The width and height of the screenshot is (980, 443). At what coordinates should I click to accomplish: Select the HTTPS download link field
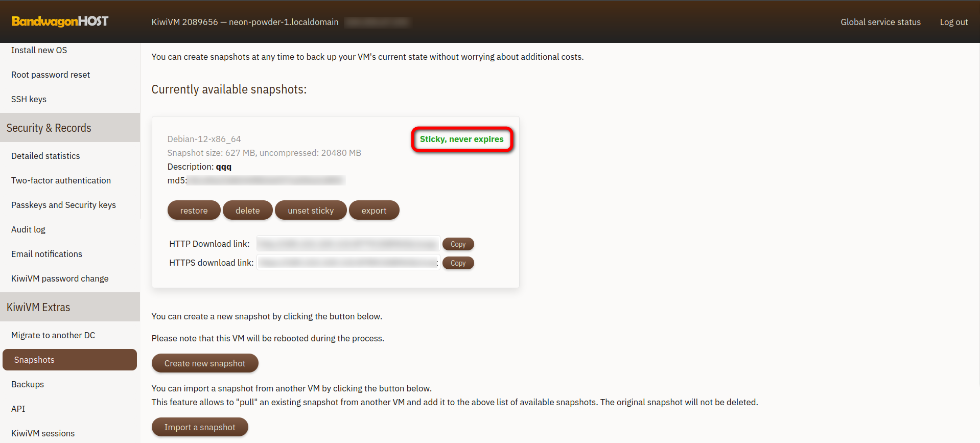[x=347, y=263]
